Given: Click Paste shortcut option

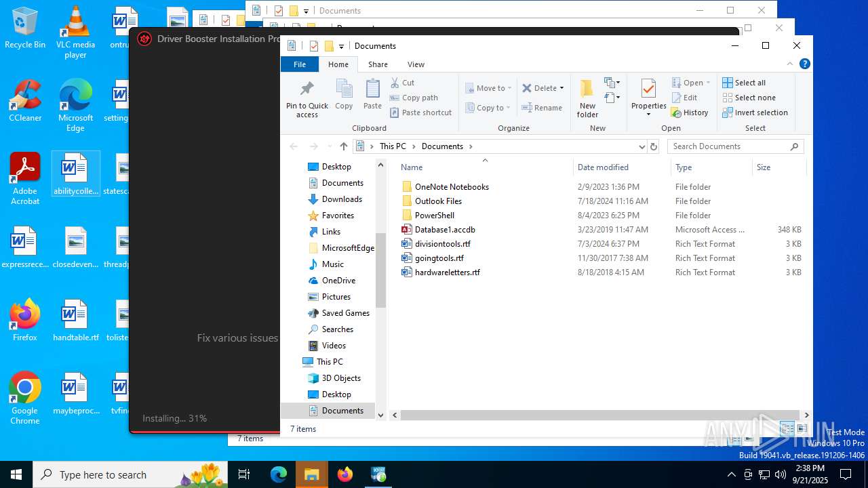Looking at the screenshot, I should pos(421,113).
